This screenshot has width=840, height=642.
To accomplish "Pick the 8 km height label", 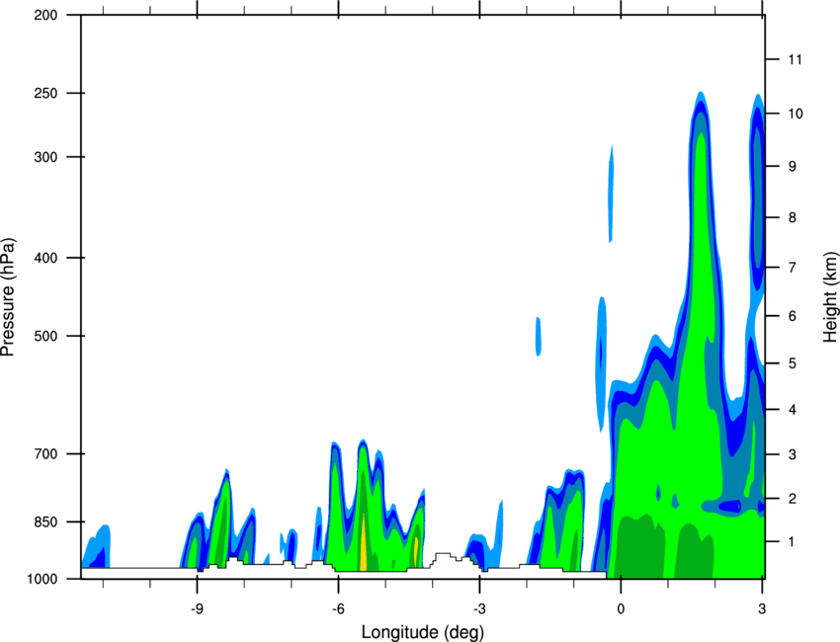I will tap(792, 217).
